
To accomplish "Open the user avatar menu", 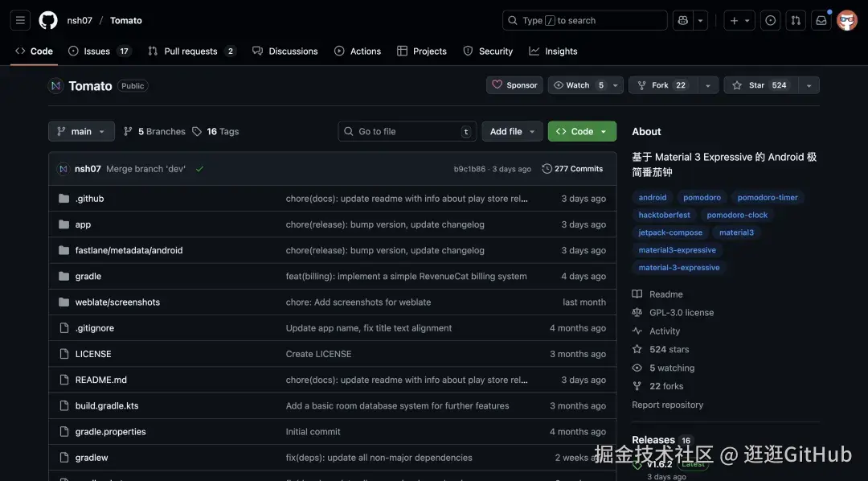I will coord(847,20).
